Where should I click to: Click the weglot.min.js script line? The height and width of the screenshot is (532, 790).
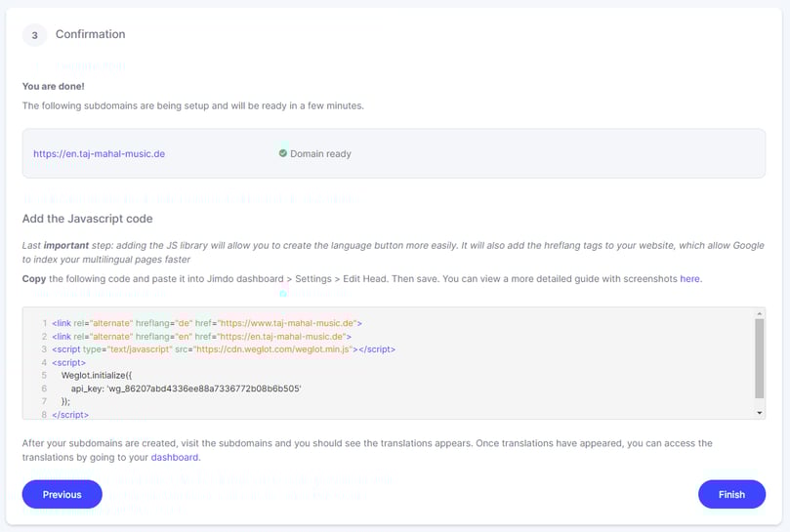click(x=224, y=348)
